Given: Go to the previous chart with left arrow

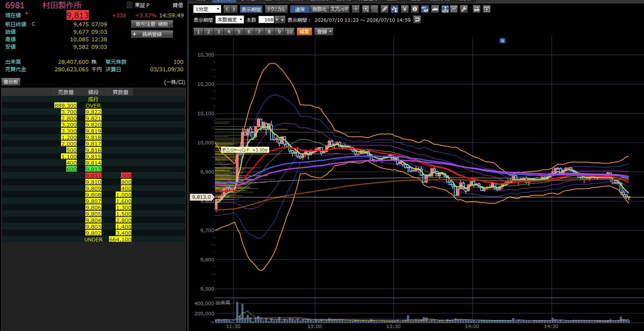Looking at the screenshot, I should [x=227, y=9].
